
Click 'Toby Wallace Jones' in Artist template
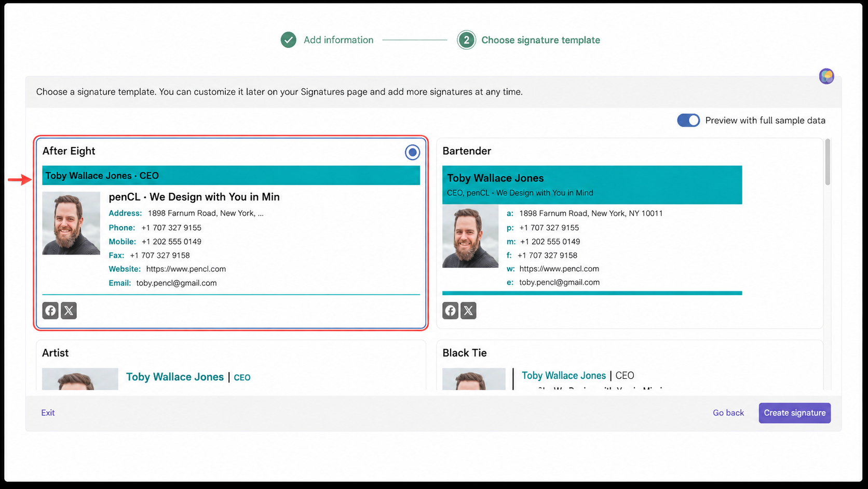(175, 377)
